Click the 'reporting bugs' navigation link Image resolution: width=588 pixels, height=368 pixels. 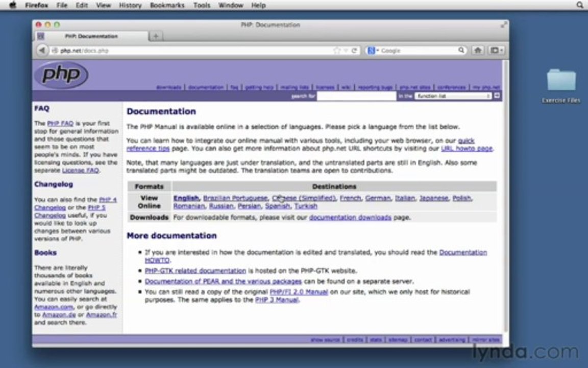point(375,87)
